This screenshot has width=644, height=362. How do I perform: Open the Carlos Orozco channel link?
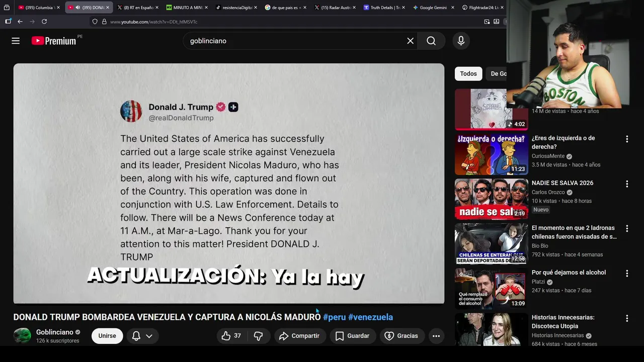(x=548, y=193)
